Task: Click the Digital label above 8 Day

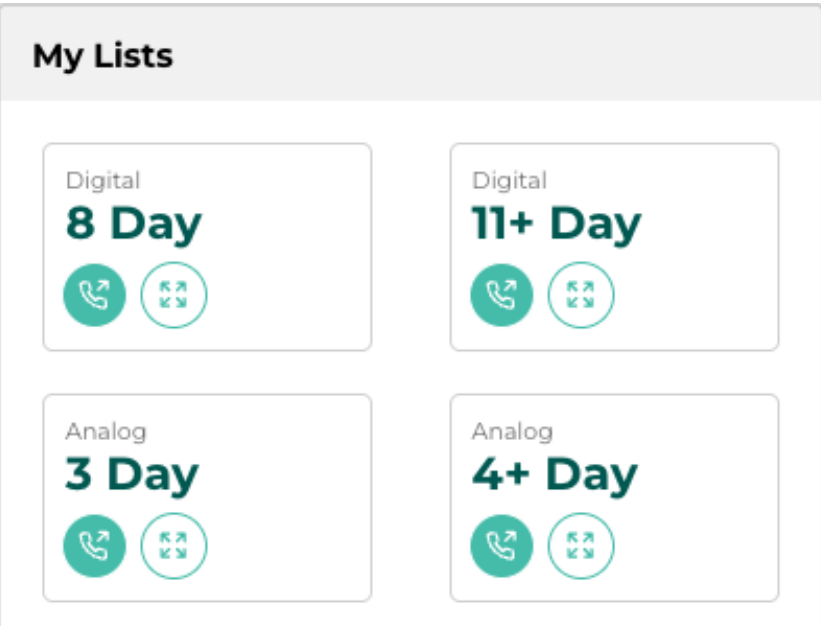Action: click(103, 181)
